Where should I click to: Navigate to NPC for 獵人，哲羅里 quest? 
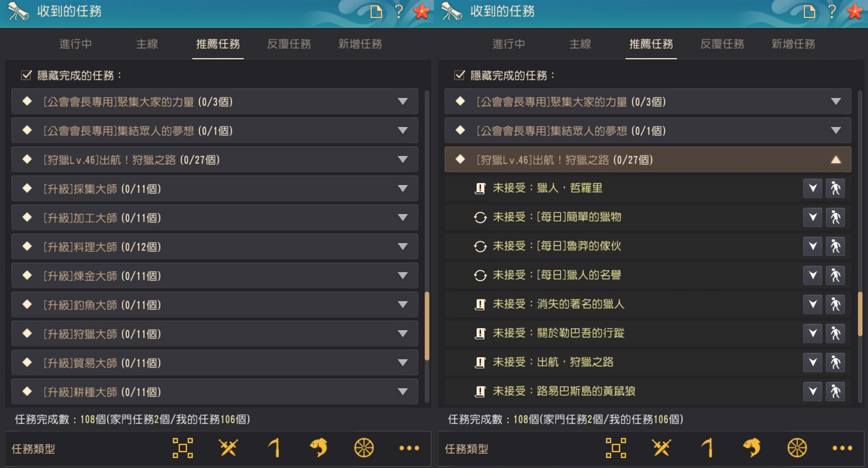click(835, 188)
